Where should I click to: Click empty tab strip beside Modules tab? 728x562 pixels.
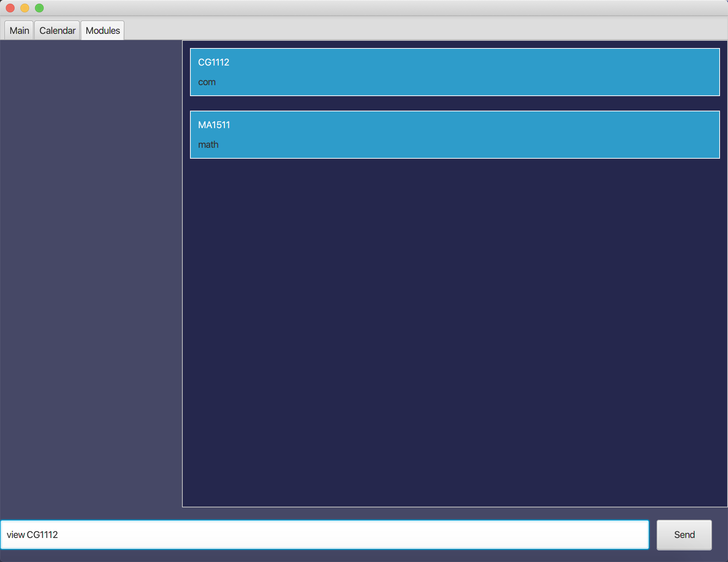point(400,29)
